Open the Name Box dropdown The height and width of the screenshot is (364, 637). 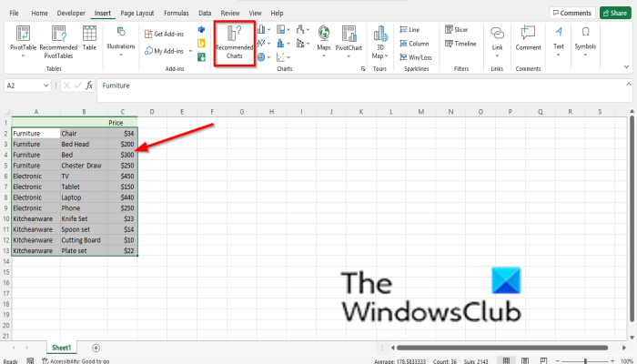45,86
